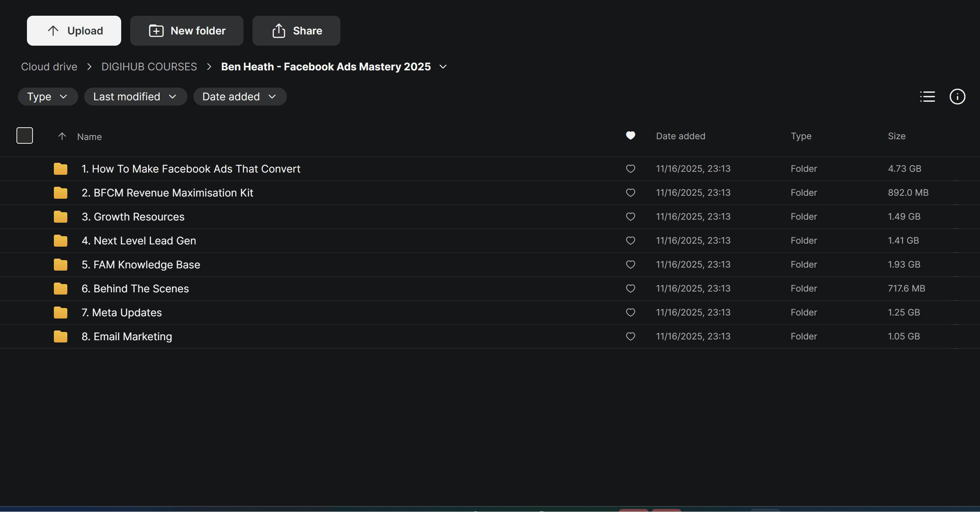
Task: Click the 1.93 GB size value
Action: (904, 265)
